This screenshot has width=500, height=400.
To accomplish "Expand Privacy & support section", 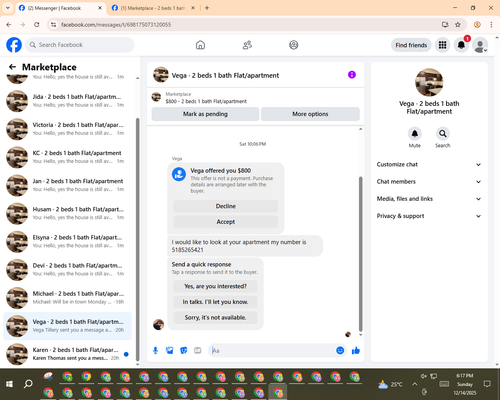I will 429,216.
